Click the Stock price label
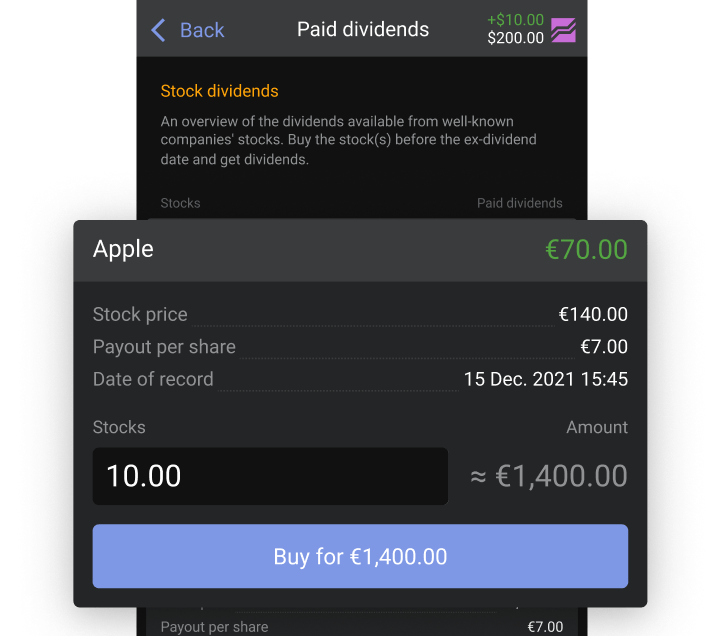Image resolution: width=722 pixels, height=636 pixels. pyautogui.click(x=140, y=314)
